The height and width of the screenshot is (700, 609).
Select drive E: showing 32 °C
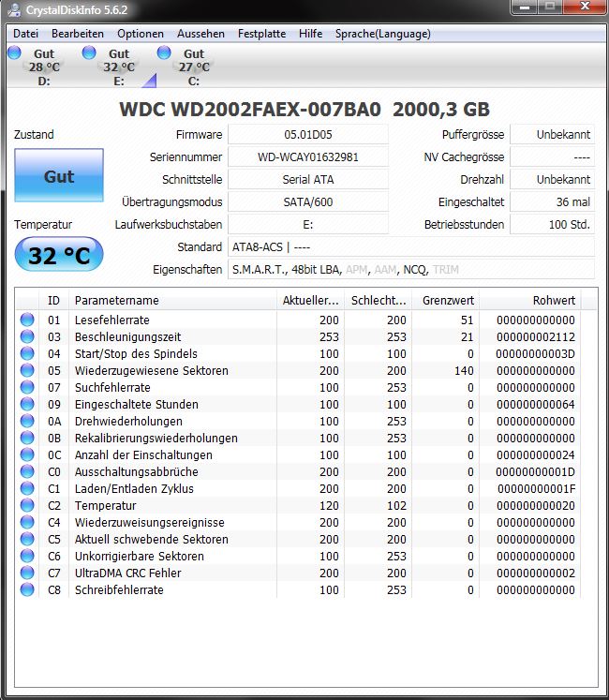click(119, 67)
